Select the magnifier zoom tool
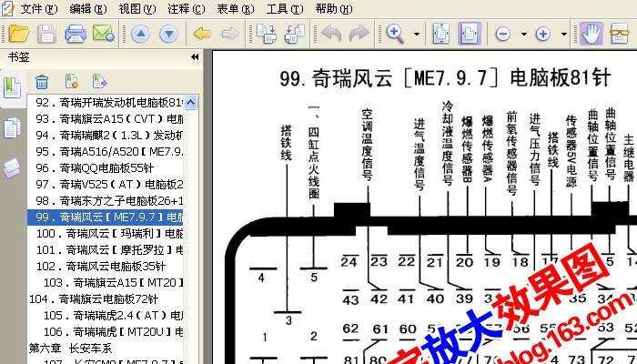This screenshot has width=637, height=364. click(395, 34)
